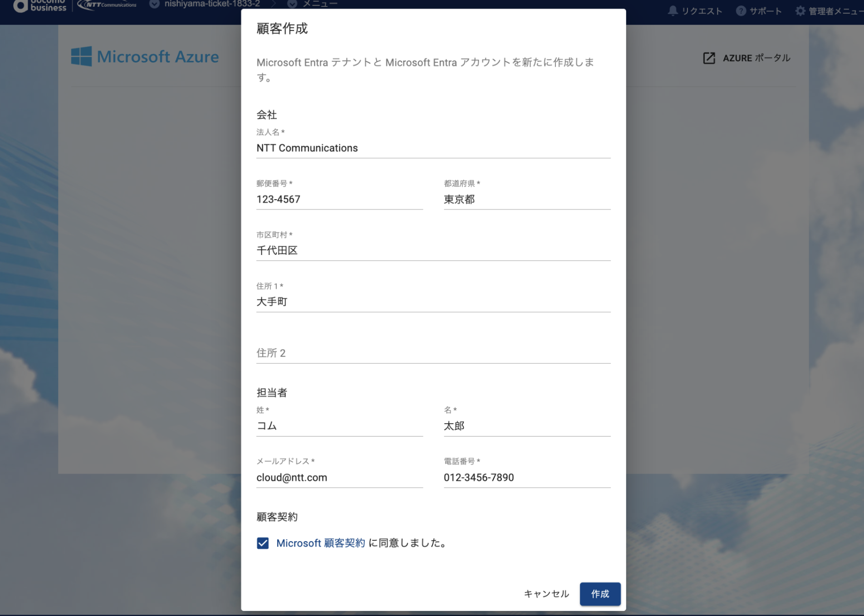The height and width of the screenshot is (616, 864).
Task: Click the 顧客作成 dialog title
Action: point(282,29)
